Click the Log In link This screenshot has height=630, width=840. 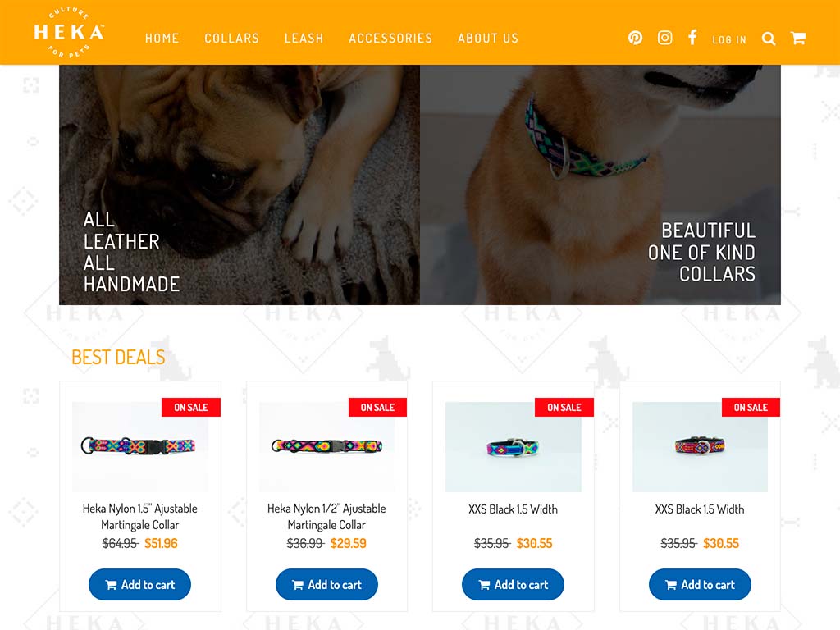pyautogui.click(x=729, y=39)
